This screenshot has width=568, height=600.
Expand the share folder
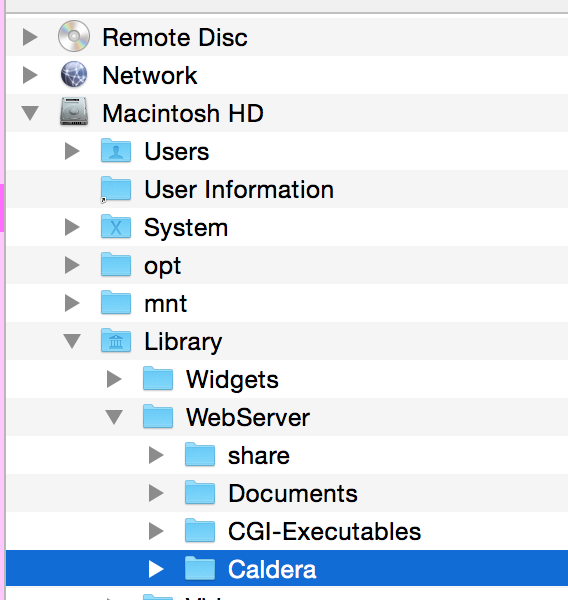(156, 455)
